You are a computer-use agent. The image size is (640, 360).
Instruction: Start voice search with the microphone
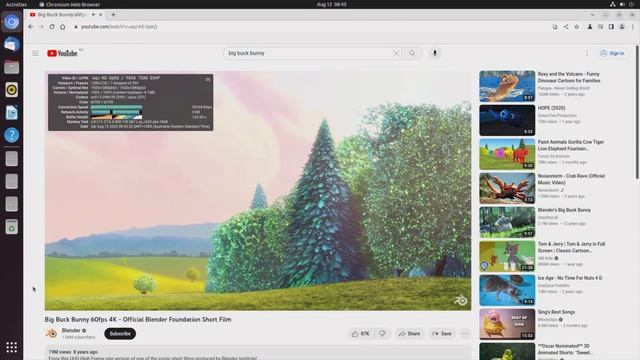point(435,53)
